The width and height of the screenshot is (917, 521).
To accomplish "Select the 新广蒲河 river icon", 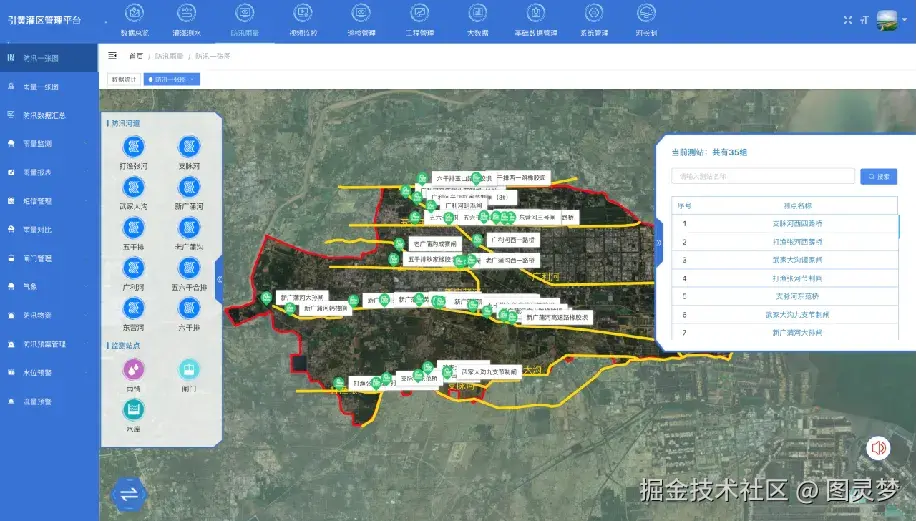I will pyautogui.click(x=189, y=187).
